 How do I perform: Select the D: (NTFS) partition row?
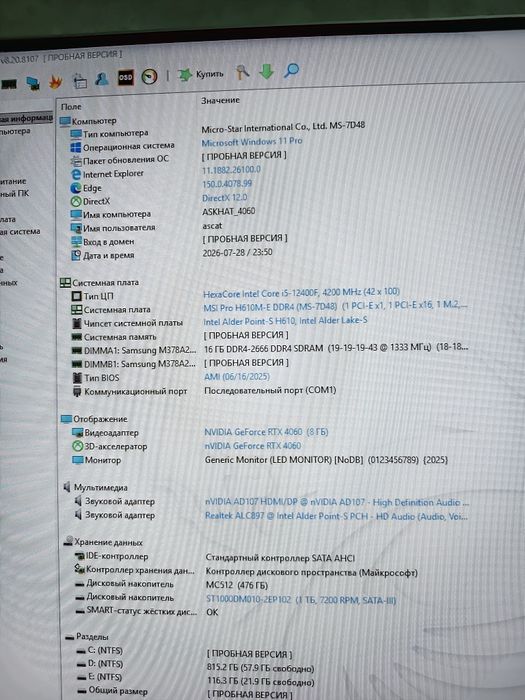coord(100,664)
